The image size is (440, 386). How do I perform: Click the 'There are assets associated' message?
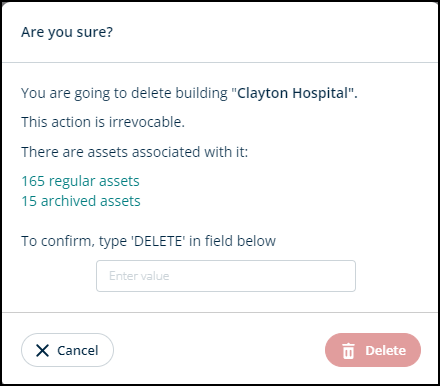click(135, 152)
